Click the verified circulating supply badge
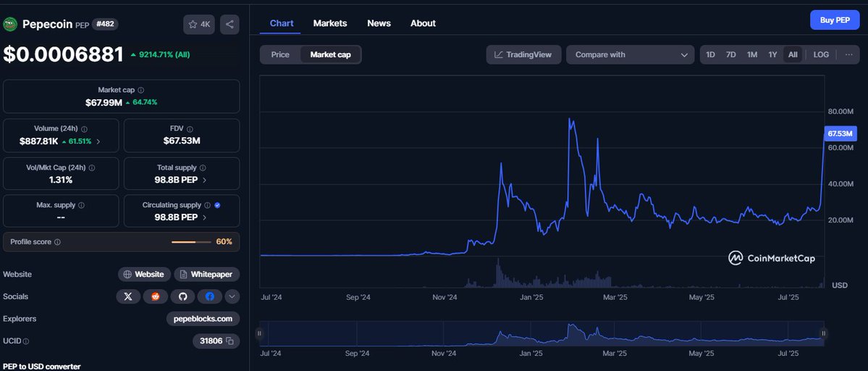The height and width of the screenshot is (371, 868). (217, 205)
